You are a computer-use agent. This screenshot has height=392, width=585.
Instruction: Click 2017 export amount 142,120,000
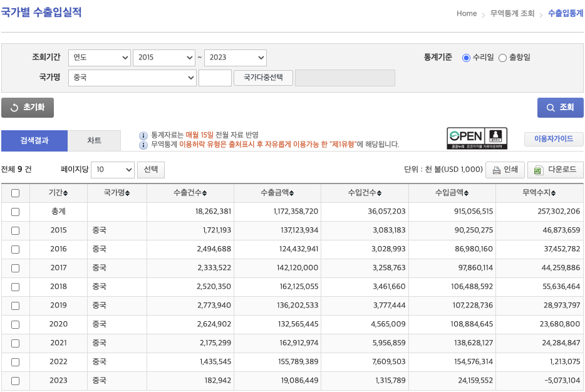(298, 268)
